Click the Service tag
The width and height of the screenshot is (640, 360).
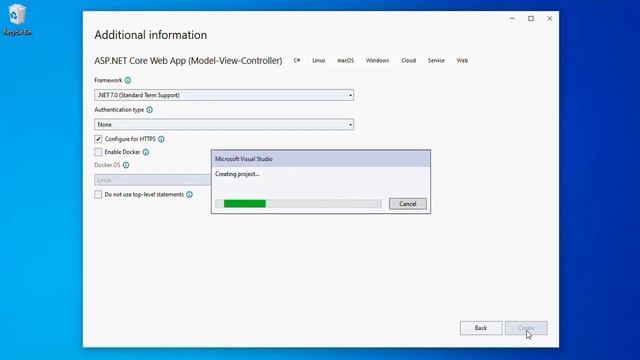pyautogui.click(x=436, y=60)
